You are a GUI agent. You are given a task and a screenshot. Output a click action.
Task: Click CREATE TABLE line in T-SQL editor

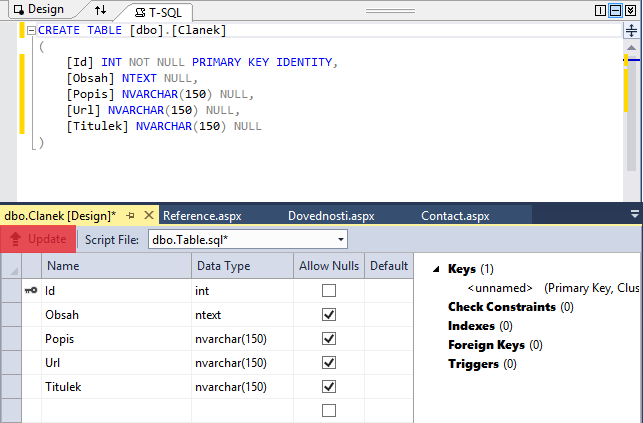coord(132,30)
